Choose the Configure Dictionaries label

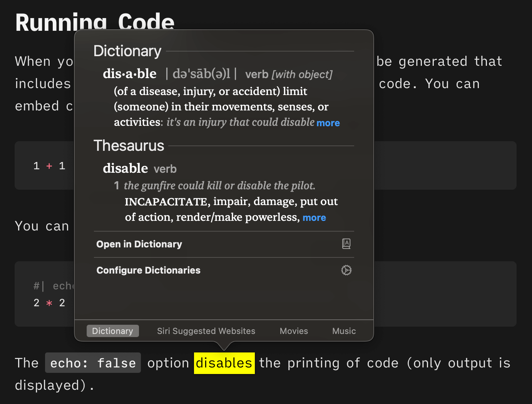(148, 270)
